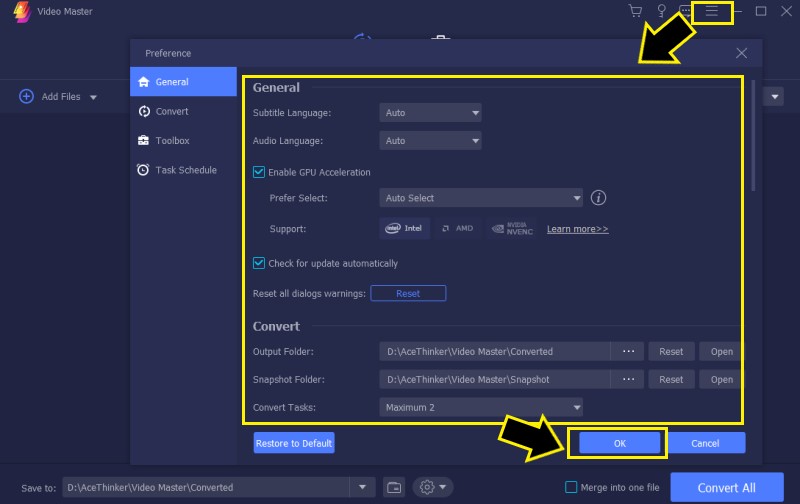Image resolution: width=800 pixels, height=504 pixels.
Task: Confirm preferences with OK button
Action: point(619,443)
